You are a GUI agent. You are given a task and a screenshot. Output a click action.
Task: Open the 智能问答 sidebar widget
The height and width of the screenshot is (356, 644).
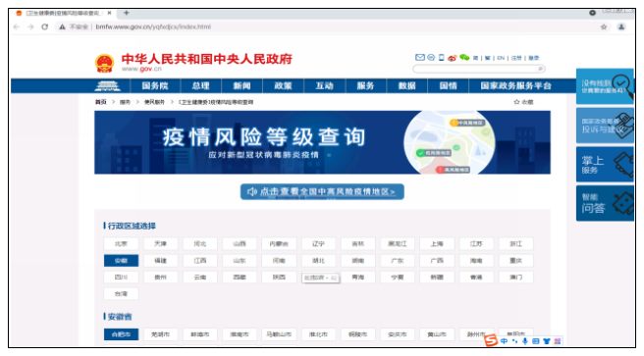(605, 203)
